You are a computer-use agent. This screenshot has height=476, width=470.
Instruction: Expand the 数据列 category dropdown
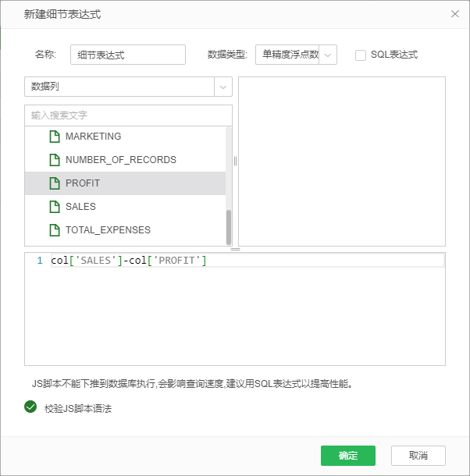(x=223, y=87)
